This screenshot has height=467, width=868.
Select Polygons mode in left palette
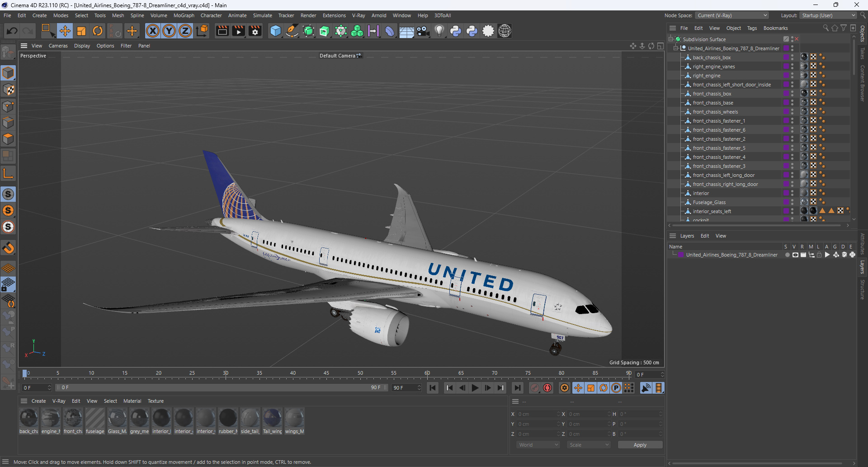click(x=8, y=139)
